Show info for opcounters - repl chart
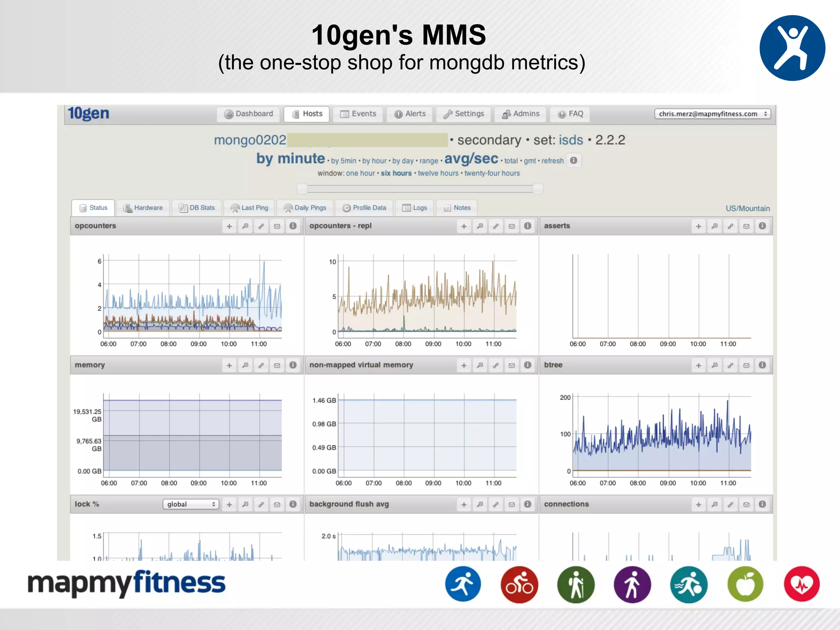Viewport: 840px width, 630px height. tap(528, 226)
